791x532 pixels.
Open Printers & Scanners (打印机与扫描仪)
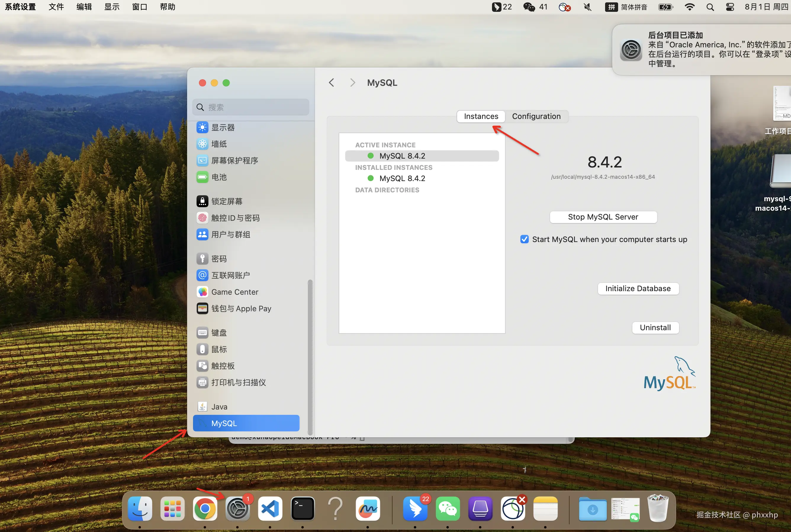tap(238, 382)
